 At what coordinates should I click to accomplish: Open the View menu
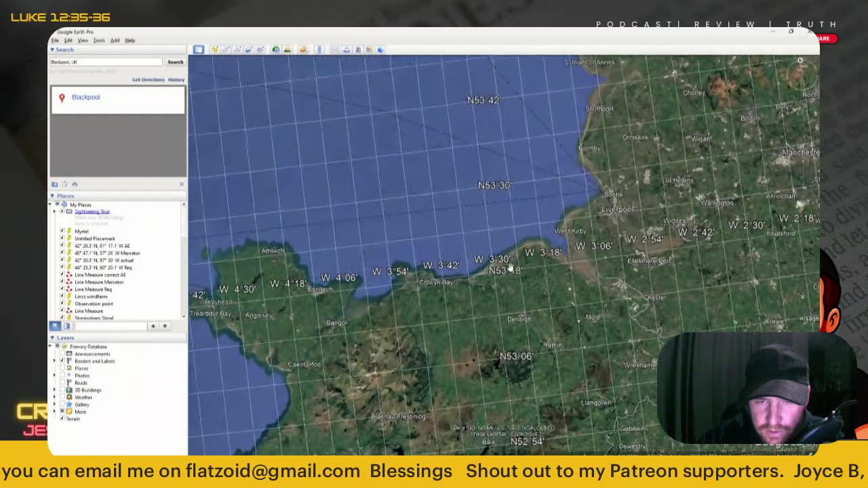point(83,41)
